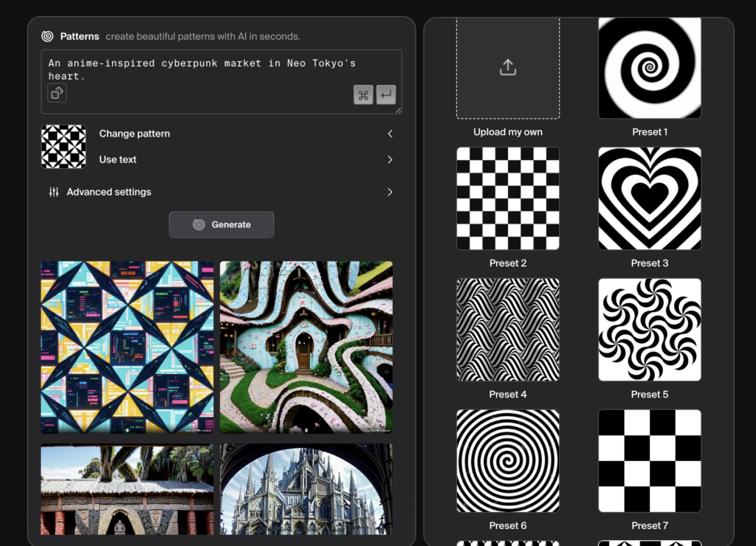Image resolution: width=756 pixels, height=546 pixels.
Task: Open the gothic cathedral arch image
Action: (306, 489)
